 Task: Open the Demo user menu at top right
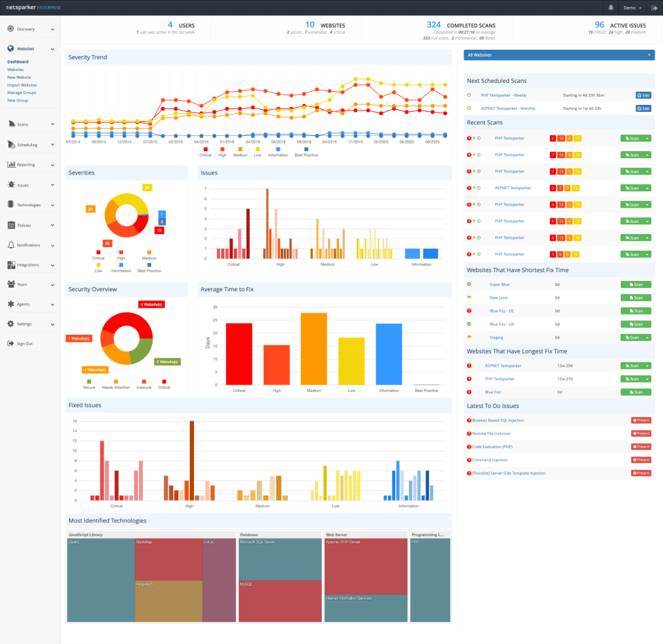pyautogui.click(x=630, y=8)
